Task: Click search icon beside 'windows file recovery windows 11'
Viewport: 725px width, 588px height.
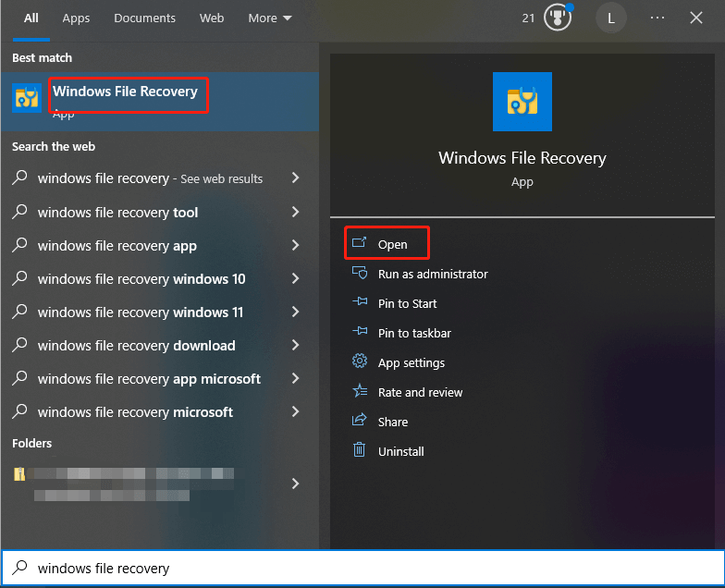Action: tap(19, 312)
